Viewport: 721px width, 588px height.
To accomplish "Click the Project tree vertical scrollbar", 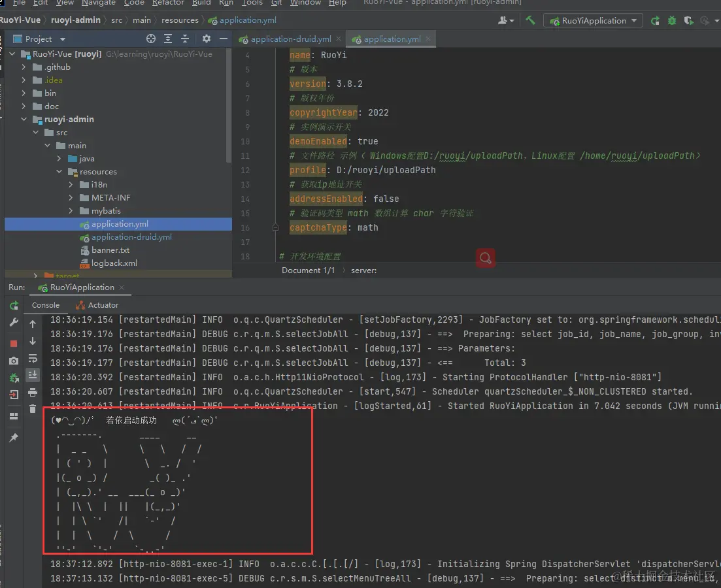I will pyautogui.click(x=229, y=105).
